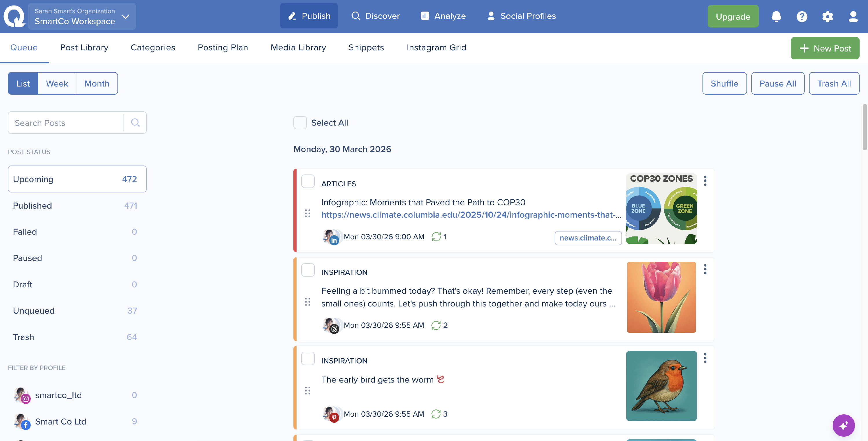The image size is (868, 441).
Task: Open the news.climate.columbia.edu article link
Action: pos(471,215)
